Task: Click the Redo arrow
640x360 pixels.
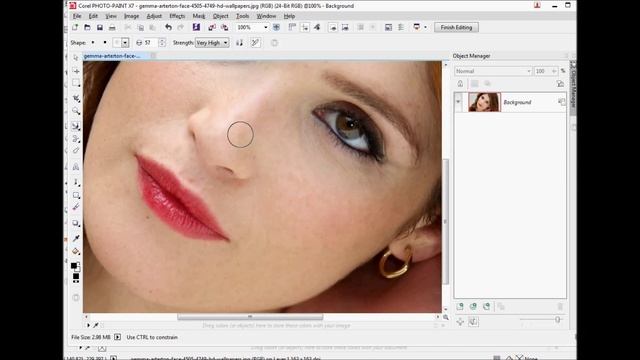Action: click(x=181, y=27)
